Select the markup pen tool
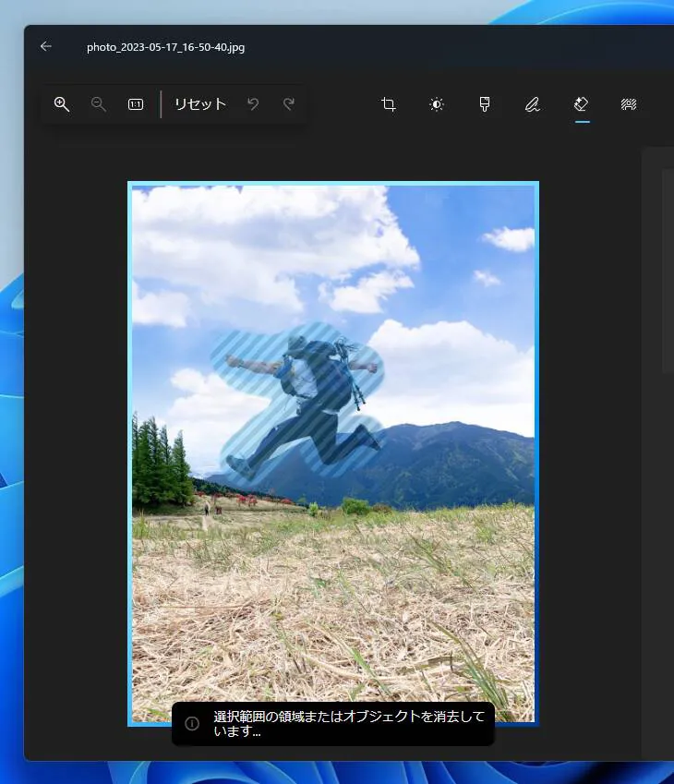The image size is (674, 784). click(533, 104)
